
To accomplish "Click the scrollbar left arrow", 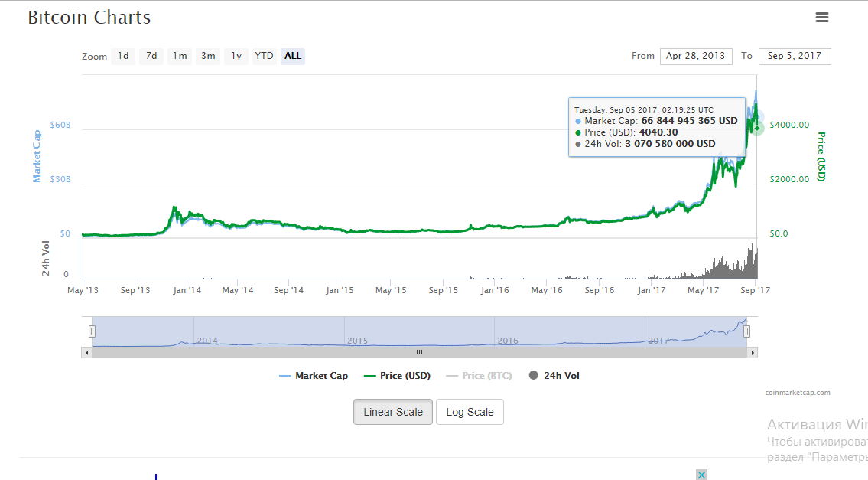I will coord(86,352).
